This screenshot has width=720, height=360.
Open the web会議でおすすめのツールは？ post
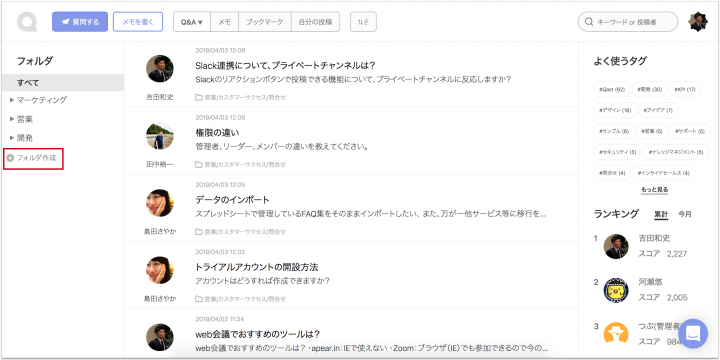(258, 334)
